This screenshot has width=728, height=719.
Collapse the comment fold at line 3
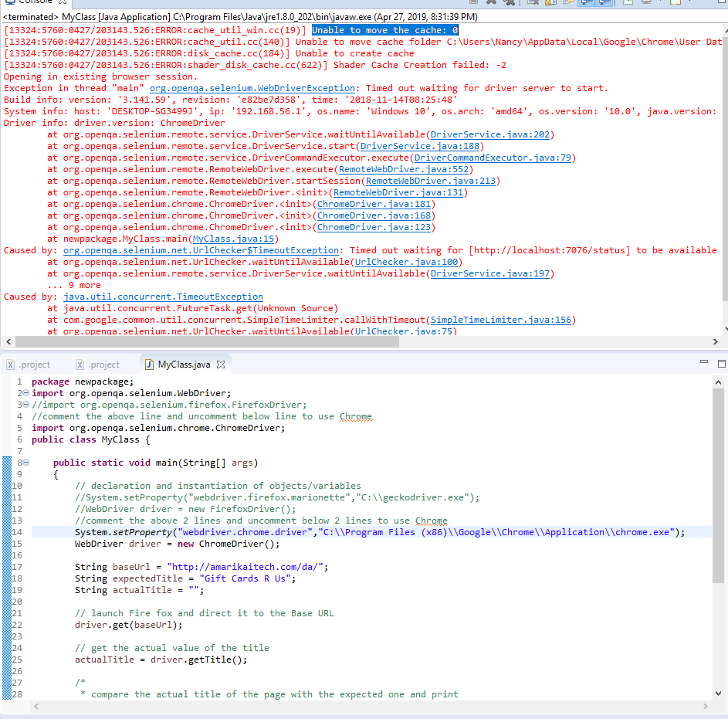(26, 405)
